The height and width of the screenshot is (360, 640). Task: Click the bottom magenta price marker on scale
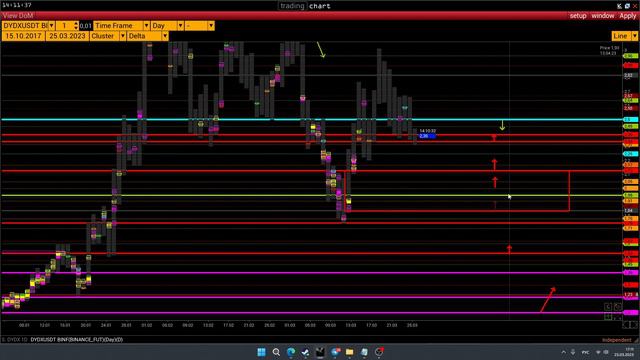click(x=631, y=313)
